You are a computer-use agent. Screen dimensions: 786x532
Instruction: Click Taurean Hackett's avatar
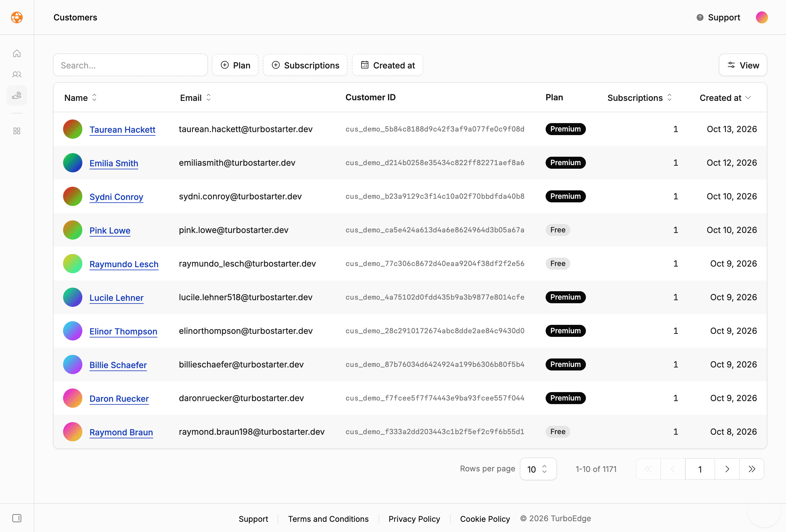[x=73, y=129]
